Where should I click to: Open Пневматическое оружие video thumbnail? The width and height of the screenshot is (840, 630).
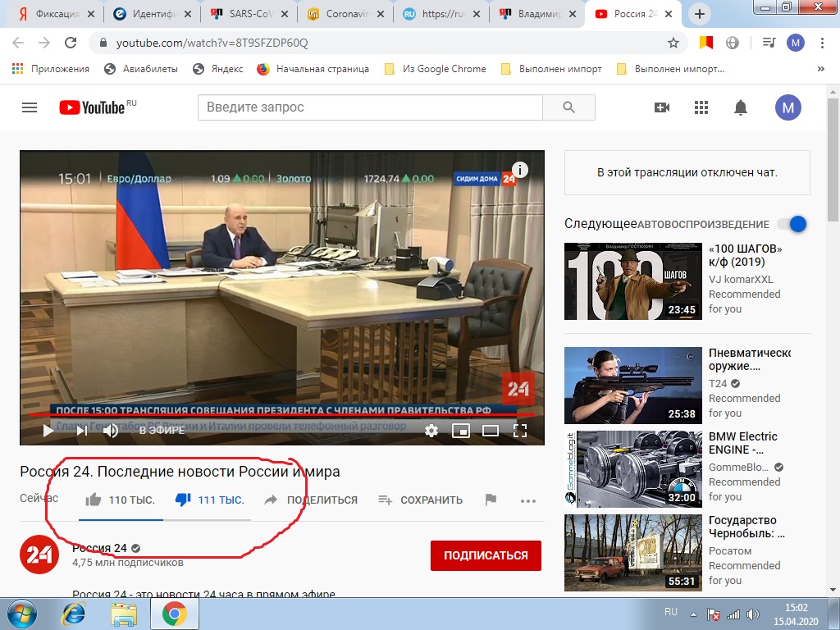point(632,386)
